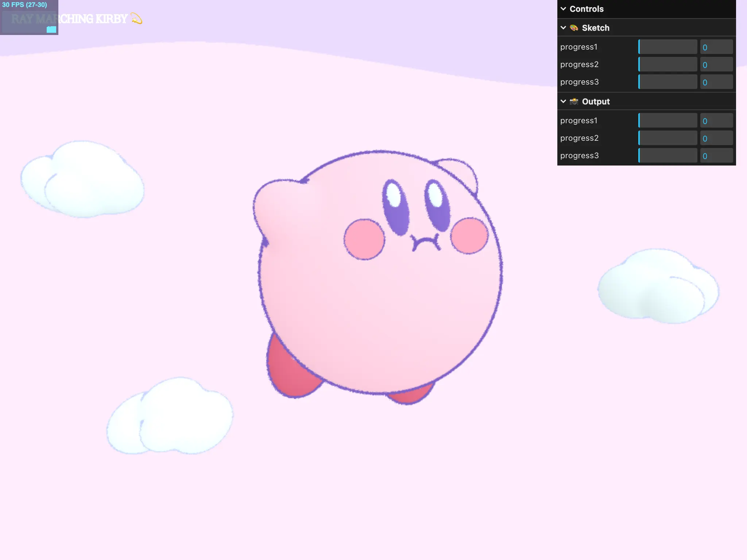The image size is (747, 560).
Task: Collapse the Sketch section
Action: (563, 28)
